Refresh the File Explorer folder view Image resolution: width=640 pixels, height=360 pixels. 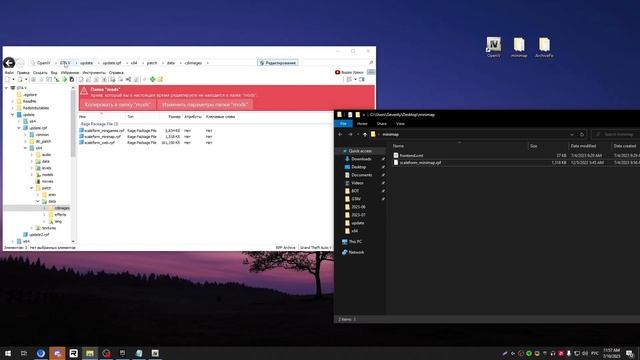click(582, 134)
